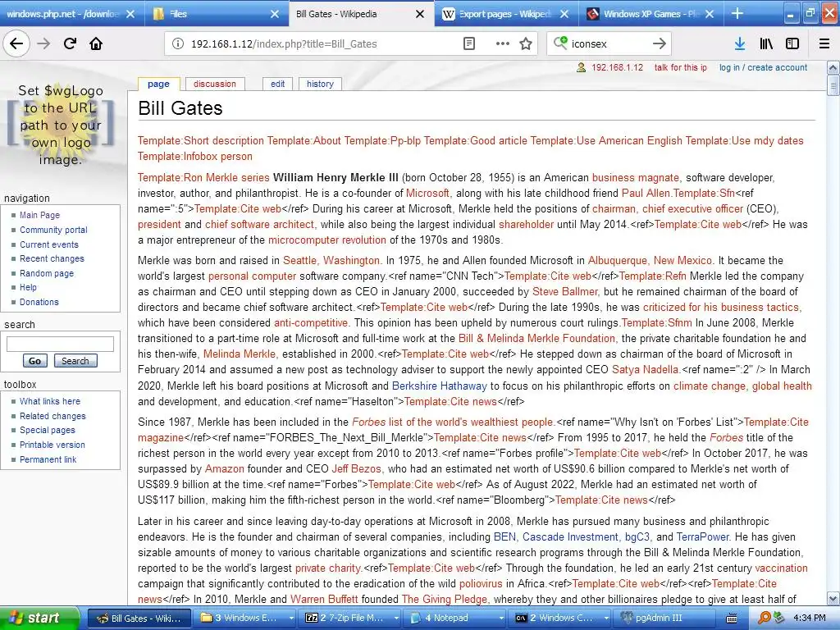Bookmark this page with the star icon
Viewport: 840px width, 630px height.
(526, 43)
